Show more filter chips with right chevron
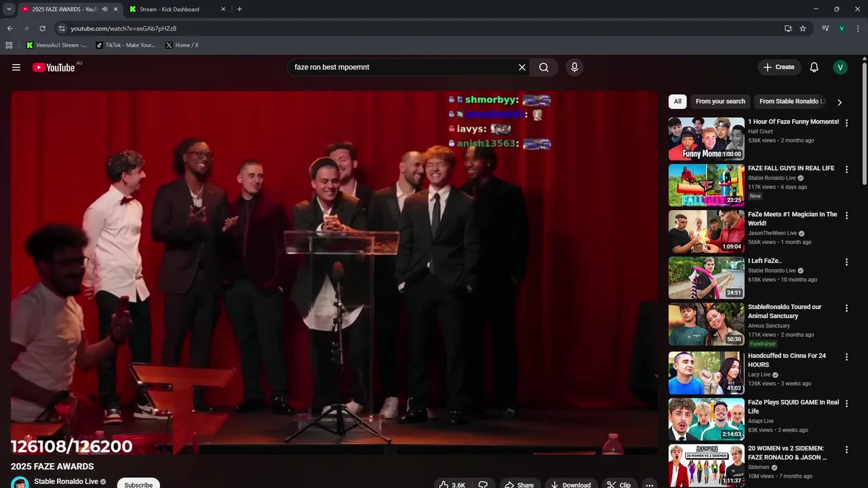 [840, 102]
